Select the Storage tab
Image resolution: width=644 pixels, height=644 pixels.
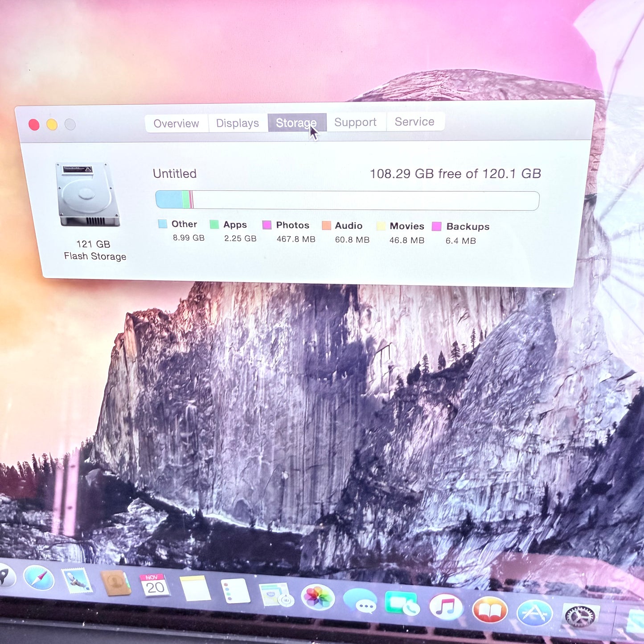click(x=296, y=123)
